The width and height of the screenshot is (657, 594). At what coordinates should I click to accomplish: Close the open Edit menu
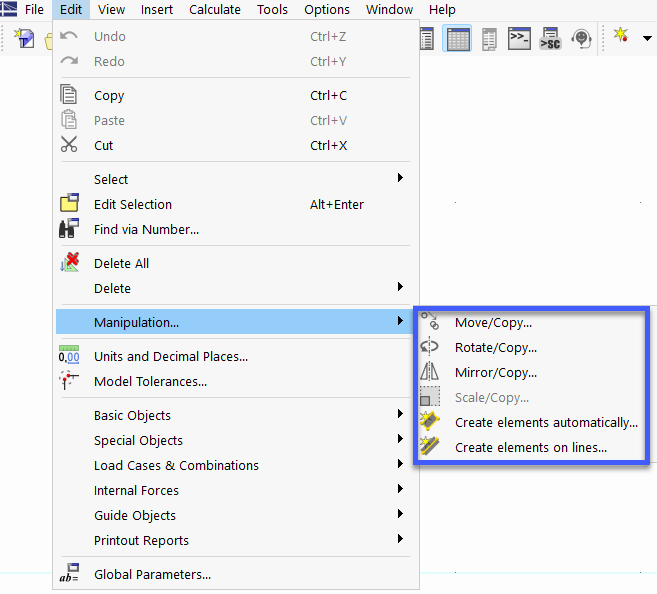coord(71,9)
